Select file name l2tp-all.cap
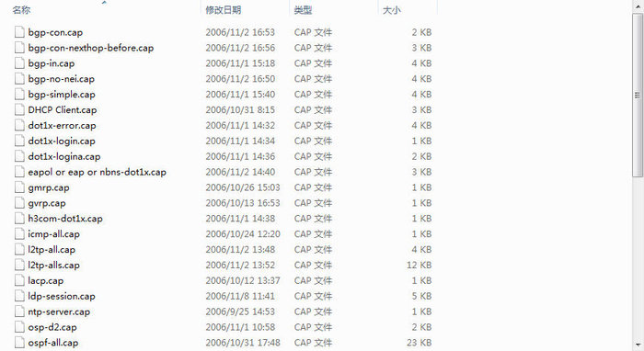The height and width of the screenshot is (351, 644). [52, 250]
